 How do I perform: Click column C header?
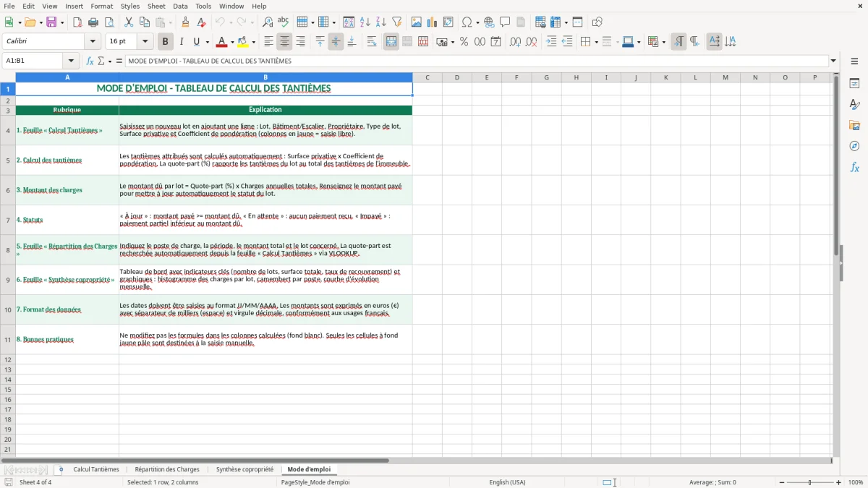coord(427,77)
